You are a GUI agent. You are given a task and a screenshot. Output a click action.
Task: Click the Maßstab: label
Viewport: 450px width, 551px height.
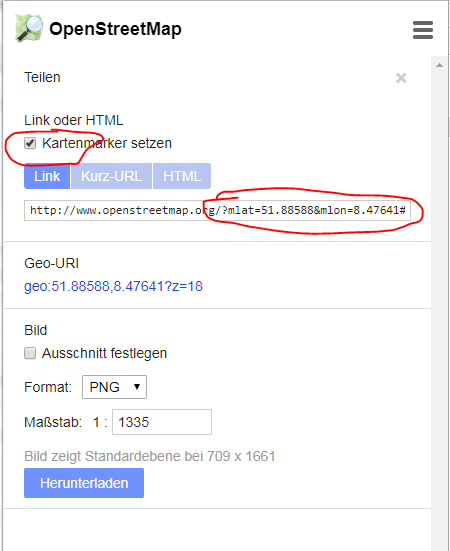(x=53, y=422)
